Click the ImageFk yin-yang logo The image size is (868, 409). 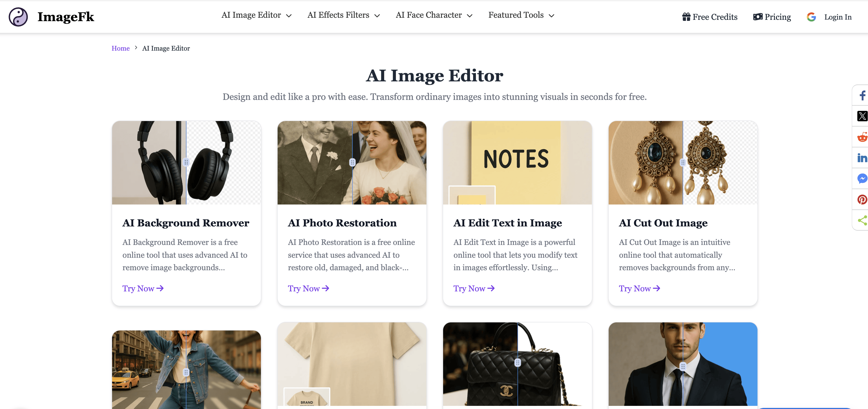pos(19,16)
